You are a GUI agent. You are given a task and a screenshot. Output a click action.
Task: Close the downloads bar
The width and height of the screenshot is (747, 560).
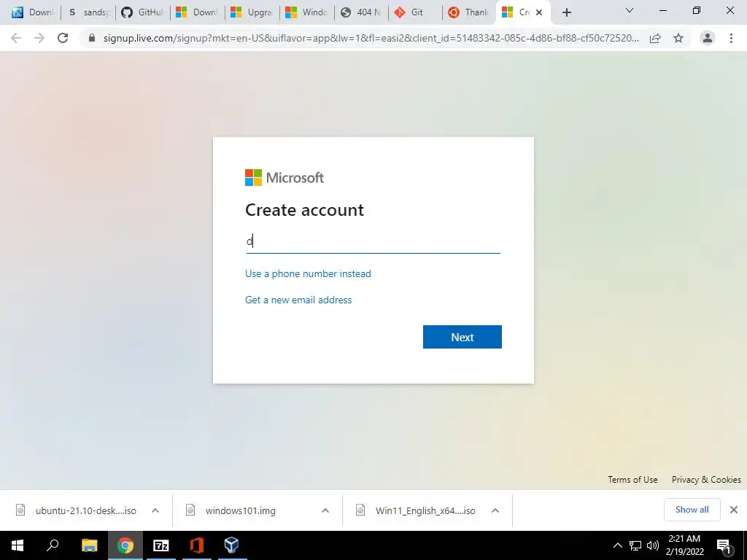point(734,510)
